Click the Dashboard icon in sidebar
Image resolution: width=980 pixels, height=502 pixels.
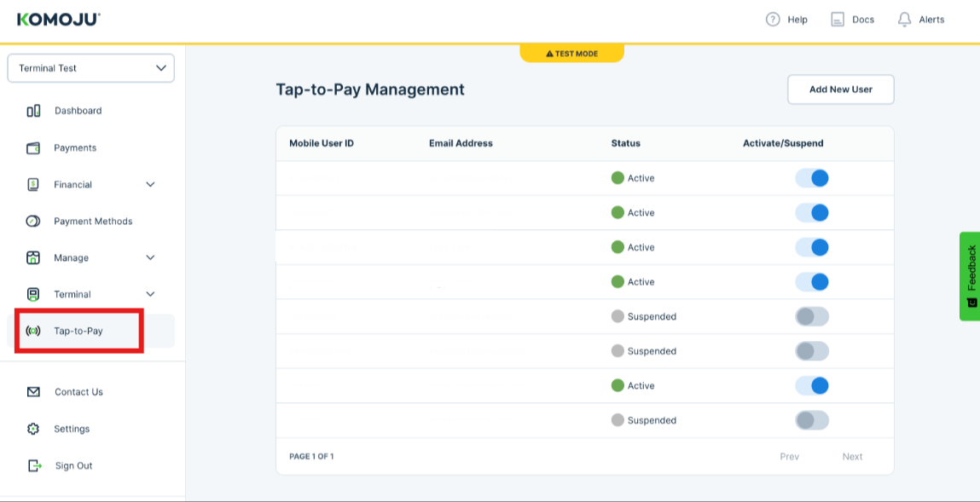click(x=34, y=111)
